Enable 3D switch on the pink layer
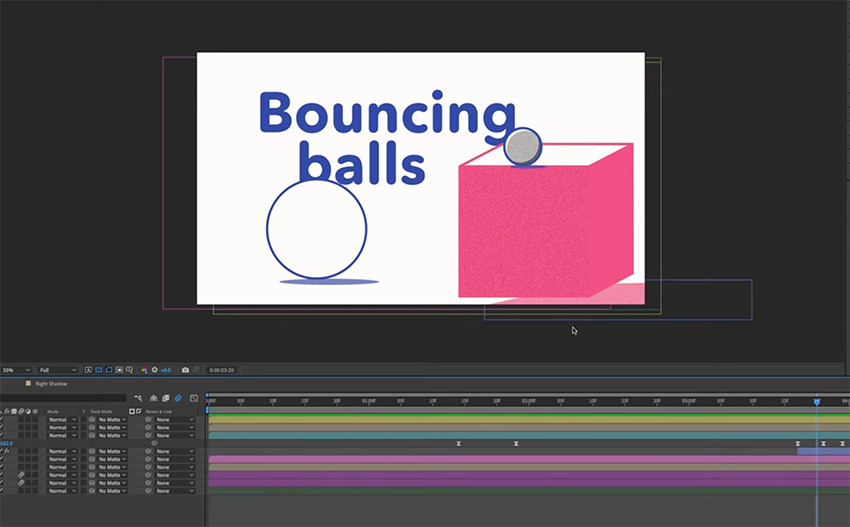The width and height of the screenshot is (850, 527). point(35,459)
